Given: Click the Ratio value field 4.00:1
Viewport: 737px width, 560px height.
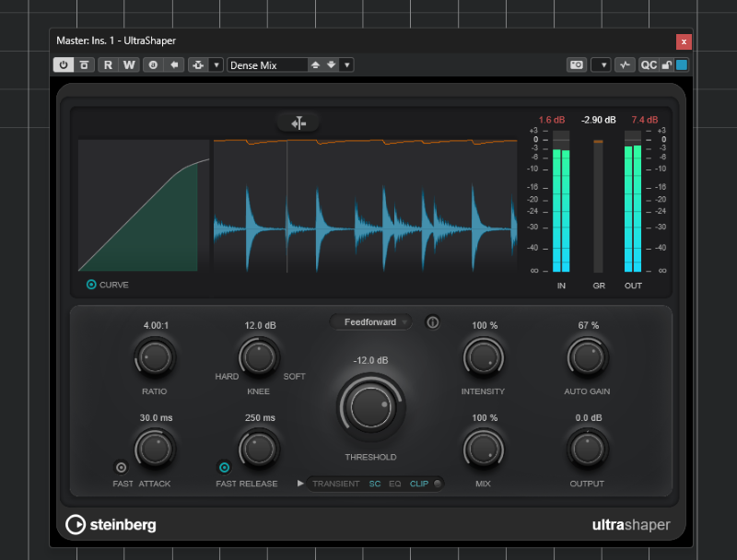Looking at the screenshot, I should pyautogui.click(x=155, y=325).
